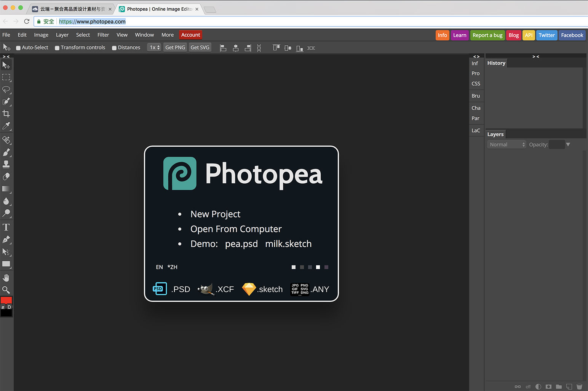The height and width of the screenshot is (391, 588).
Task: Select the Move tool in the toolbox
Action: pos(6,65)
